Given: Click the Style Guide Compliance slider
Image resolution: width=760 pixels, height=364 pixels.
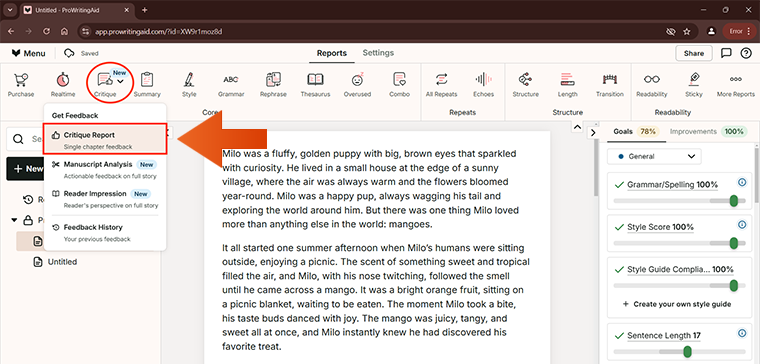Looking at the screenshot, I should [680, 285].
